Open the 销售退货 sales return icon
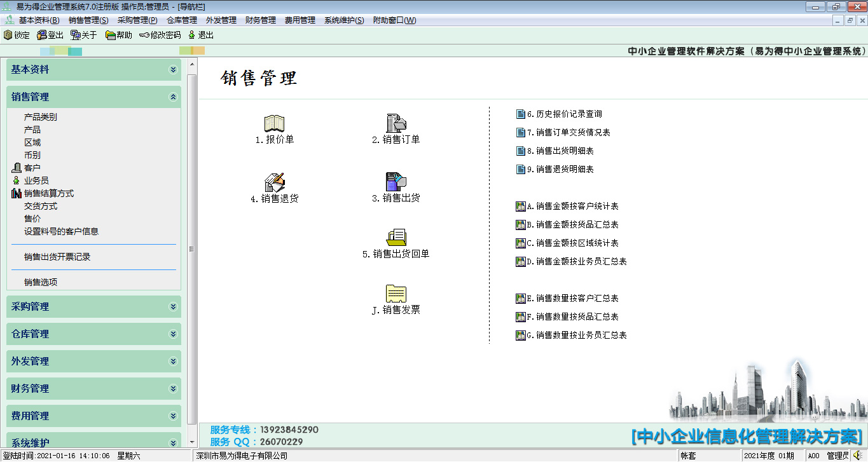 (x=274, y=182)
